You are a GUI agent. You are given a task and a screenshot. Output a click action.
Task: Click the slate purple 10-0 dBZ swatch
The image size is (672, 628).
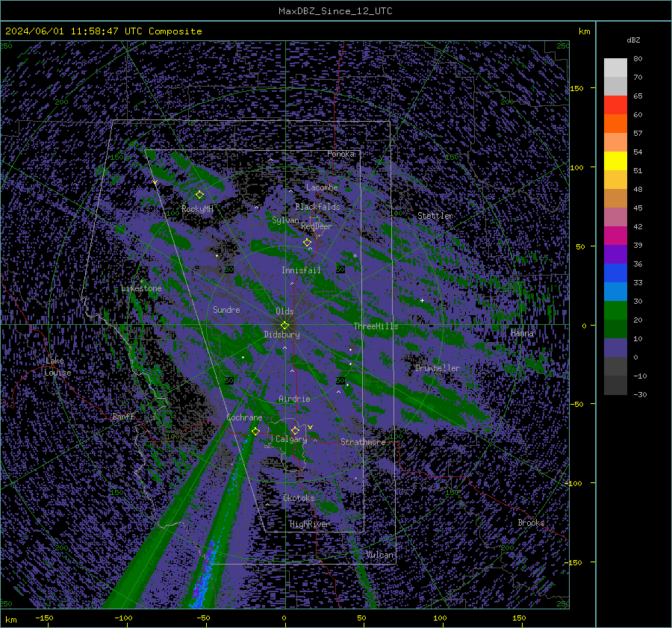click(615, 348)
